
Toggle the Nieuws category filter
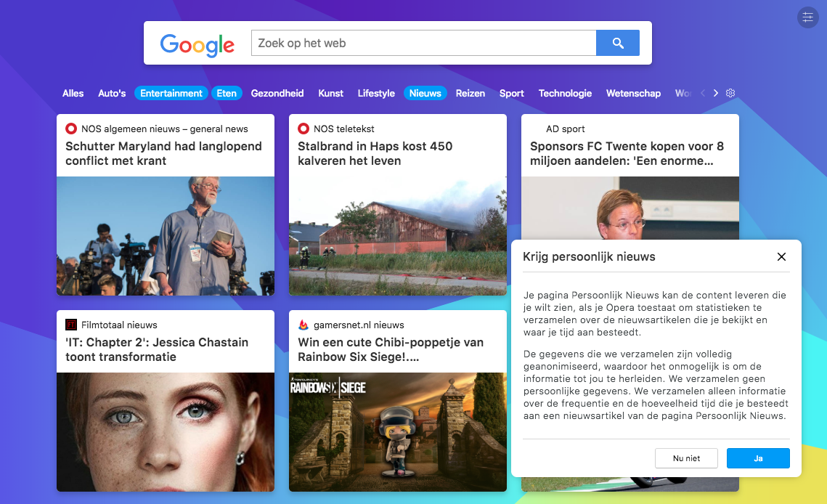click(425, 93)
